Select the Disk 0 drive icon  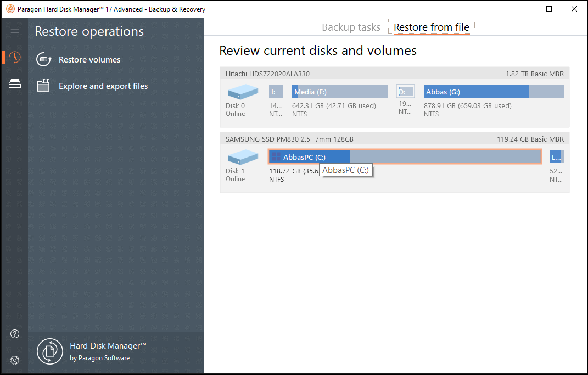[x=243, y=92]
